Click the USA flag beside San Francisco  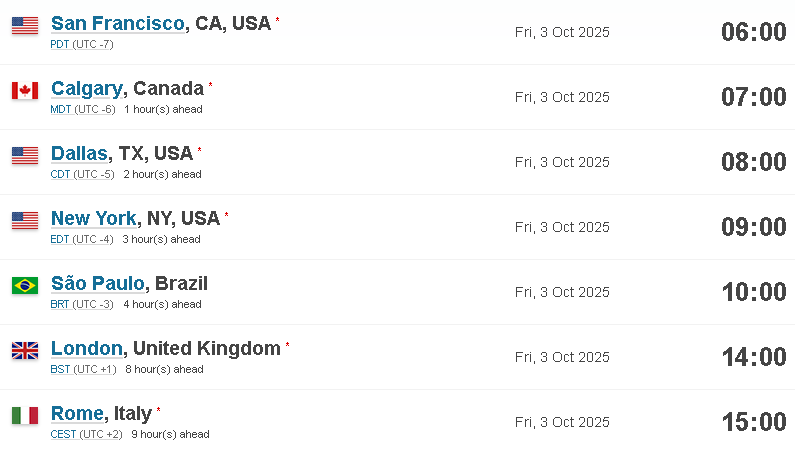25,26
